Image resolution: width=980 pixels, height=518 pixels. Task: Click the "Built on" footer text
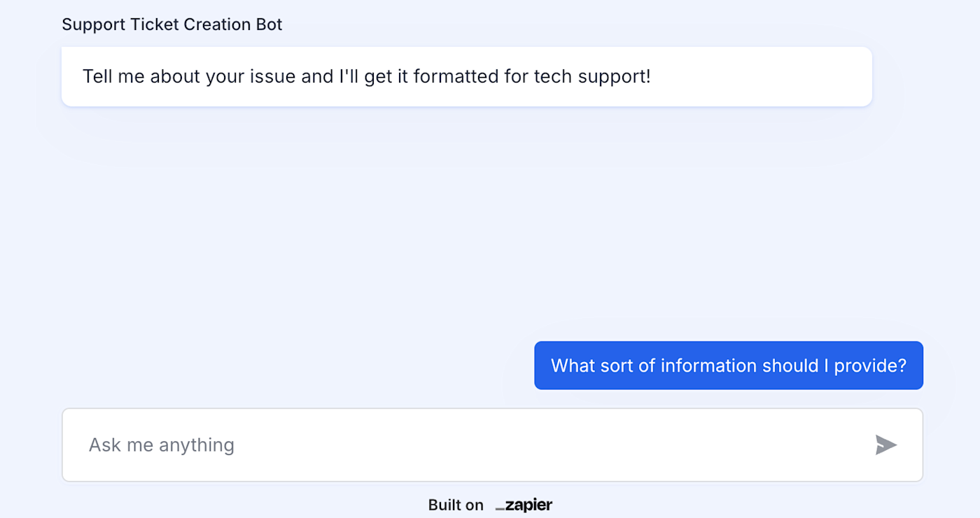pyautogui.click(x=456, y=505)
